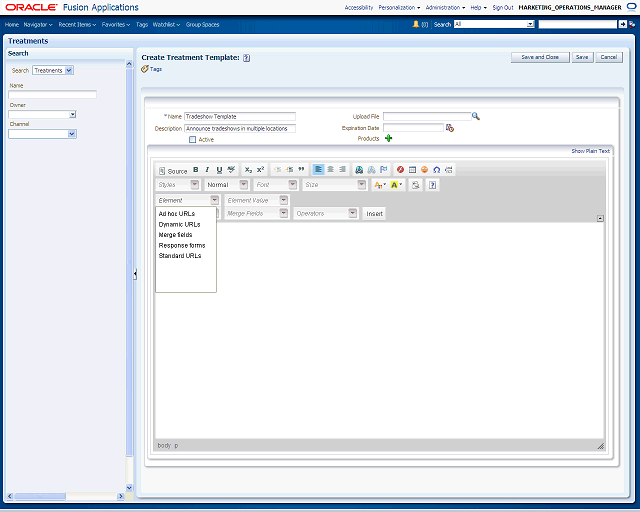Image resolution: width=640 pixels, height=512 pixels.
Task: Open Operators dropdown
Action: click(x=353, y=213)
